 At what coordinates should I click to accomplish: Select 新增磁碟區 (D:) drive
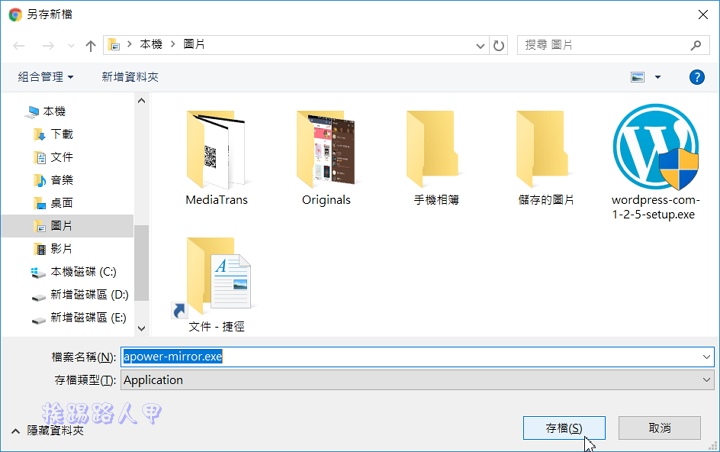(80, 295)
